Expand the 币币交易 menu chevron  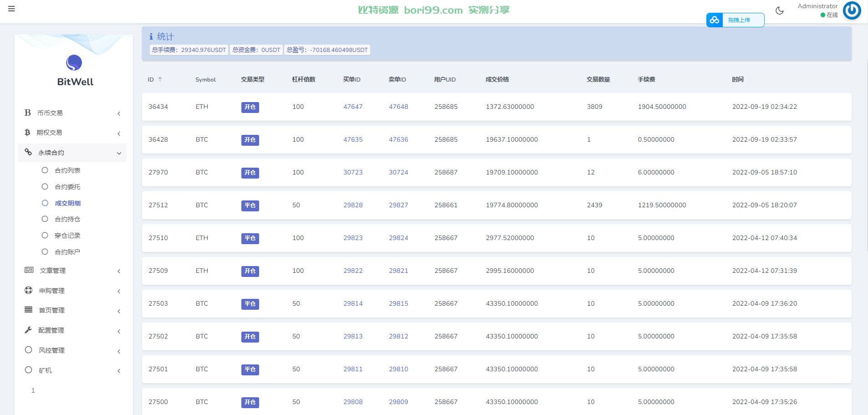coord(119,113)
